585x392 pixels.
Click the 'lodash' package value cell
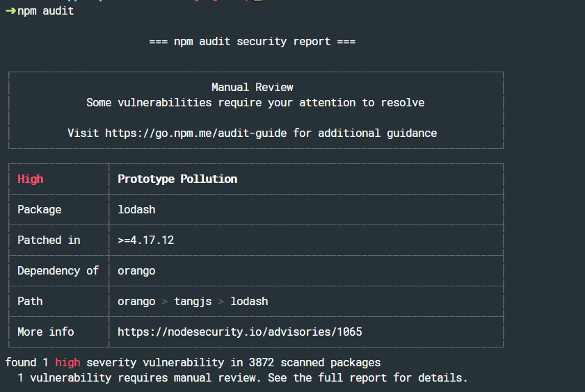coord(136,209)
